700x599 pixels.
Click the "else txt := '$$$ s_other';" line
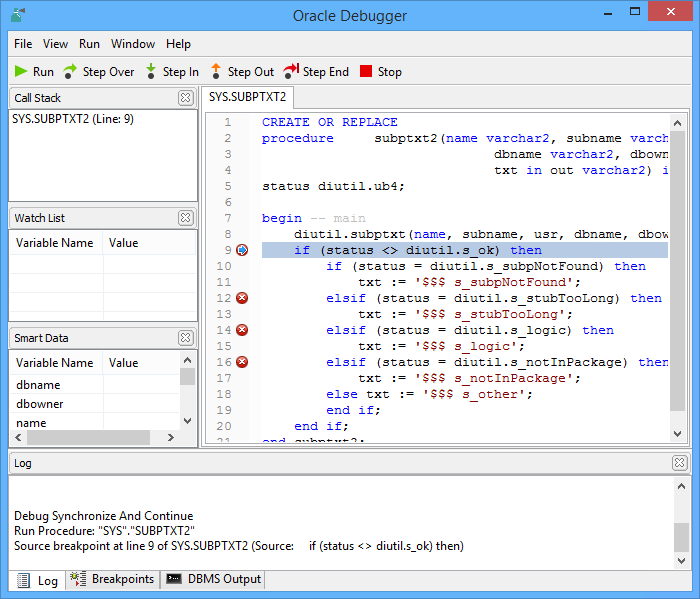(429, 394)
